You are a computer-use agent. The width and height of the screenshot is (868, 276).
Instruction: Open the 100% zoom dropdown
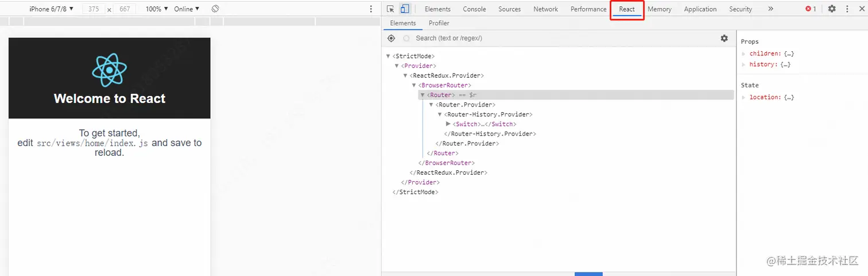click(x=157, y=9)
